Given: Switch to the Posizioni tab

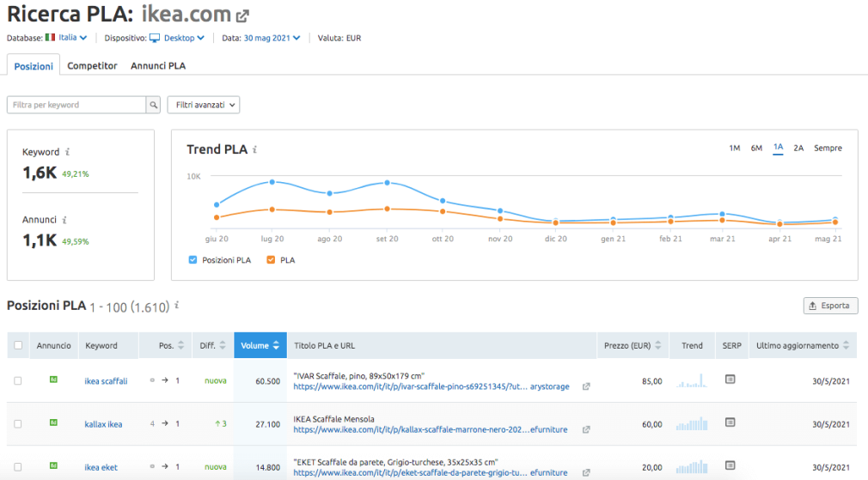Looking at the screenshot, I should (34, 66).
